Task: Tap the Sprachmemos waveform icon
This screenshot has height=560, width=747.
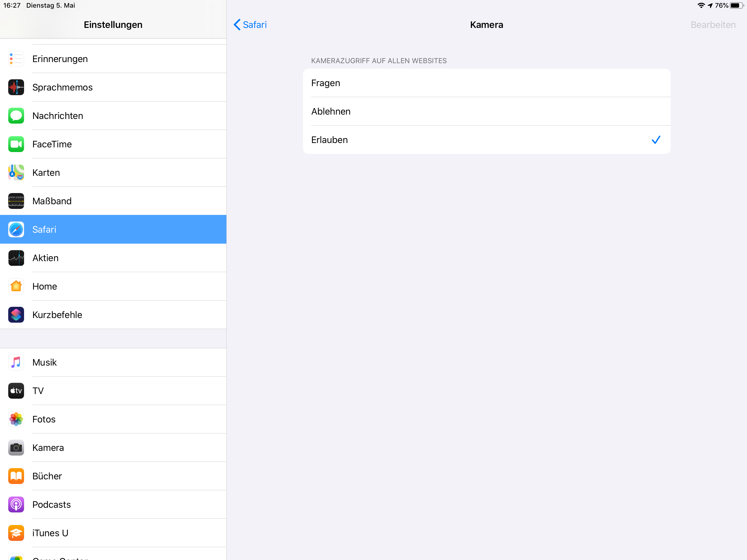Action: coord(16,87)
